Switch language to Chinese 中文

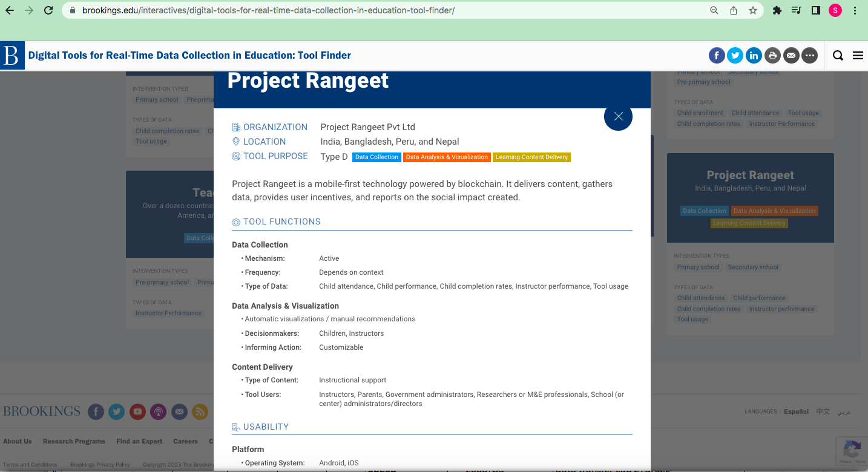tap(823, 411)
